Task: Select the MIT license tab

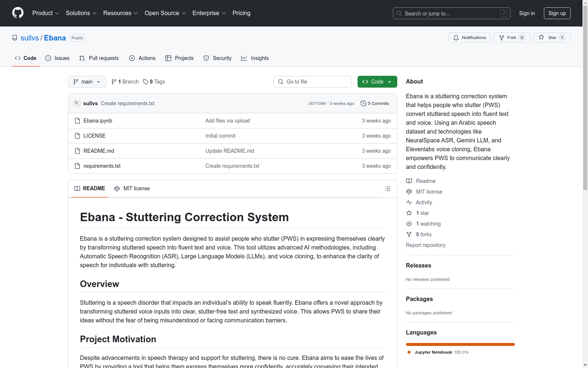Action: pos(132,188)
